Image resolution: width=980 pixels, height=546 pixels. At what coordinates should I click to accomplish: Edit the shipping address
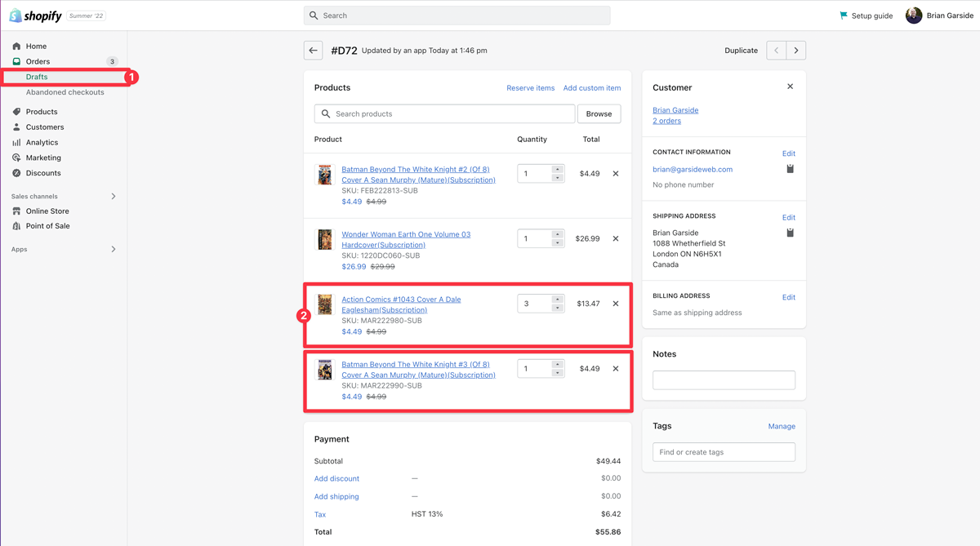coord(788,218)
